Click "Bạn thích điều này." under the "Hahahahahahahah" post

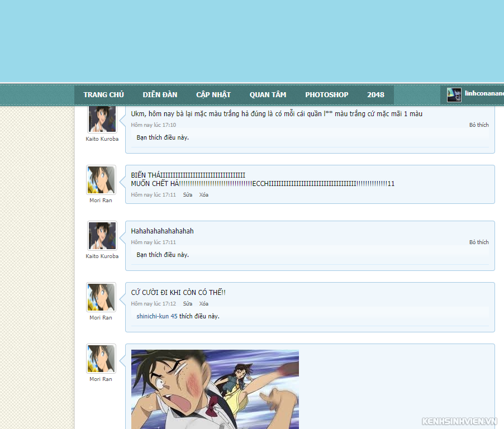coord(163,255)
